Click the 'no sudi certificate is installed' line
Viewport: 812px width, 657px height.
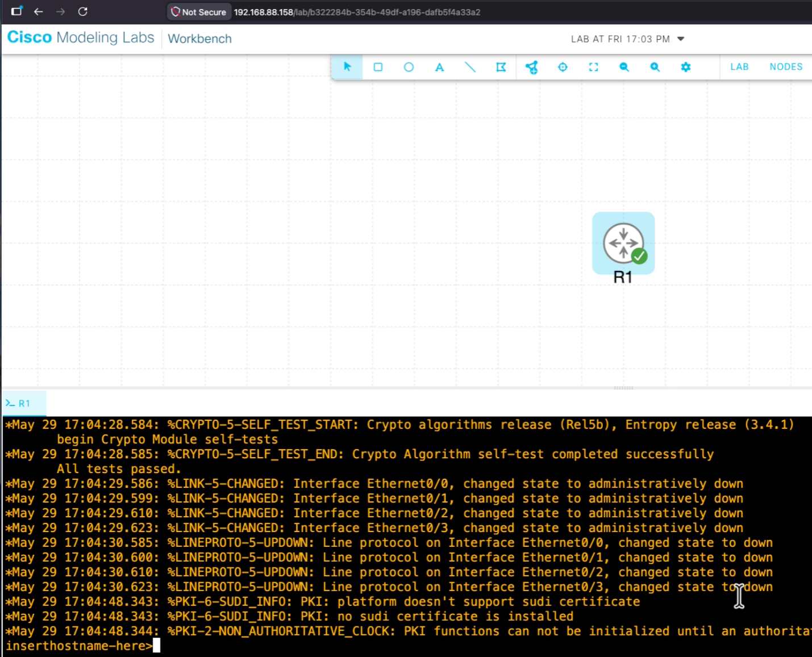click(289, 617)
